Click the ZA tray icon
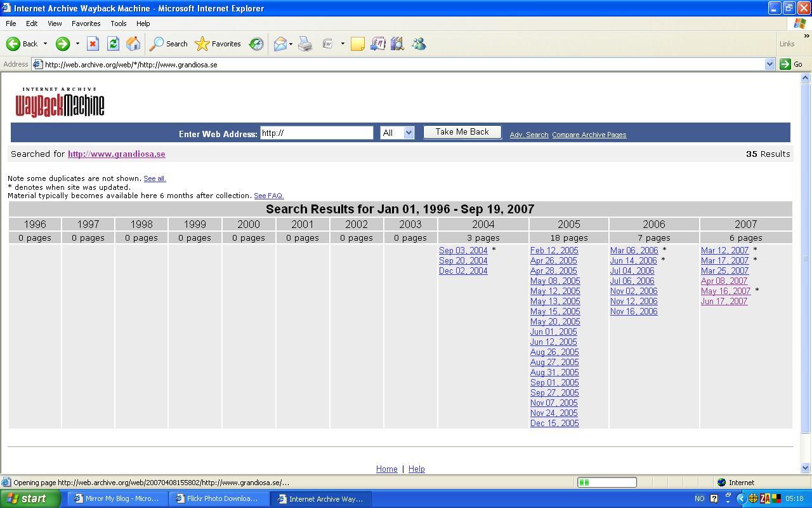812x508 pixels. click(764, 498)
